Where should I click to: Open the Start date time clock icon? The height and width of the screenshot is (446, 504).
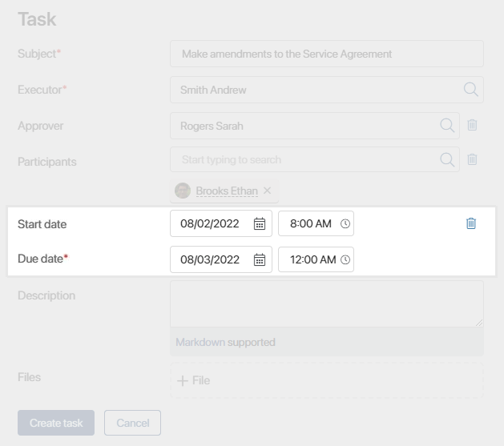coord(345,224)
